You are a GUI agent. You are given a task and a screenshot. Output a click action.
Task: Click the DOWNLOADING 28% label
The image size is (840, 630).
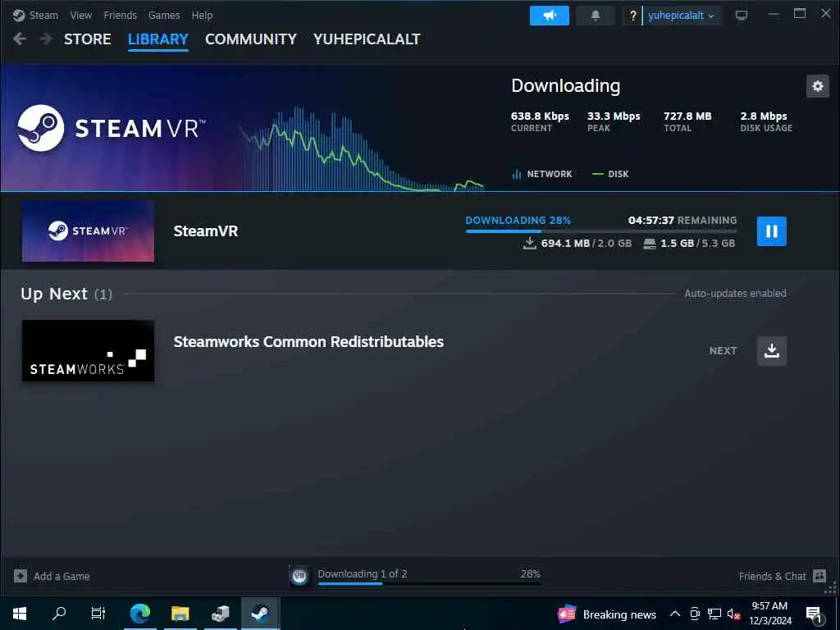tap(518, 220)
